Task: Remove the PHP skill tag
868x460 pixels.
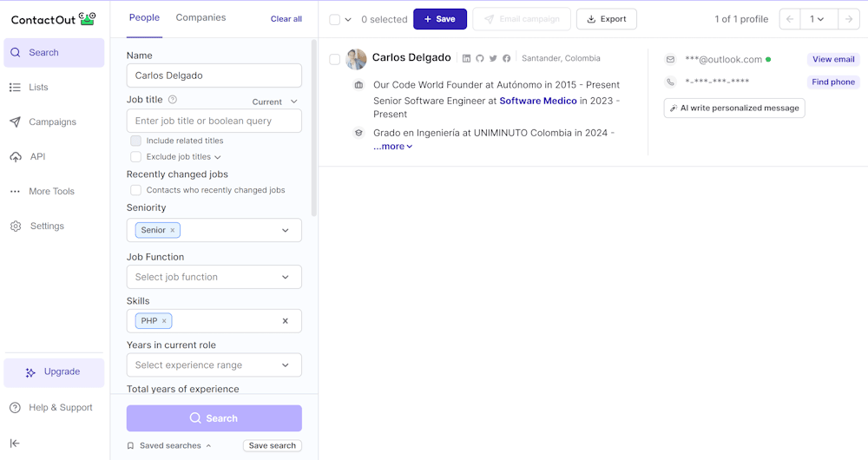Action: pyautogui.click(x=164, y=321)
